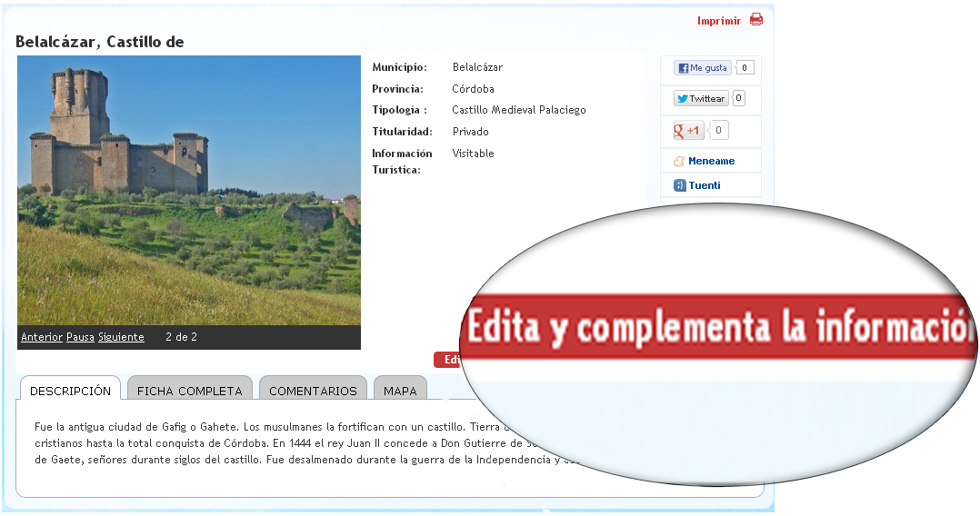Share via the Twittear button
This screenshot has height=516, width=980.
701,98
